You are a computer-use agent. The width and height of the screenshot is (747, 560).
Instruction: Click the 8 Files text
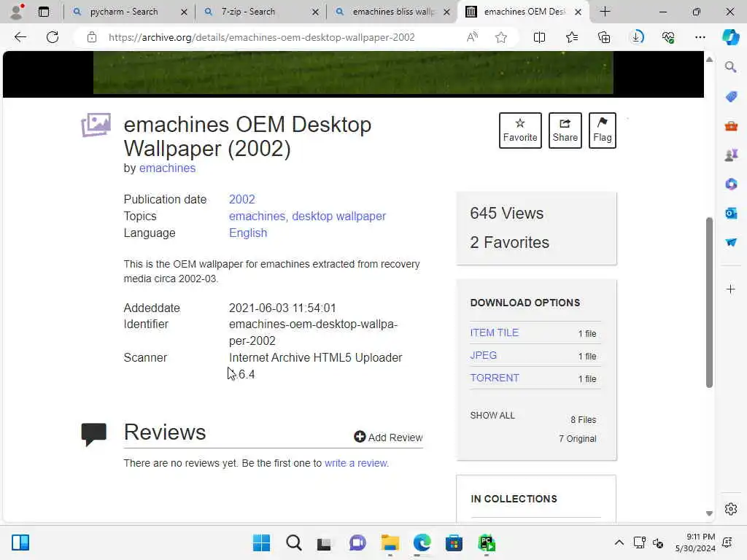point(583,419)
